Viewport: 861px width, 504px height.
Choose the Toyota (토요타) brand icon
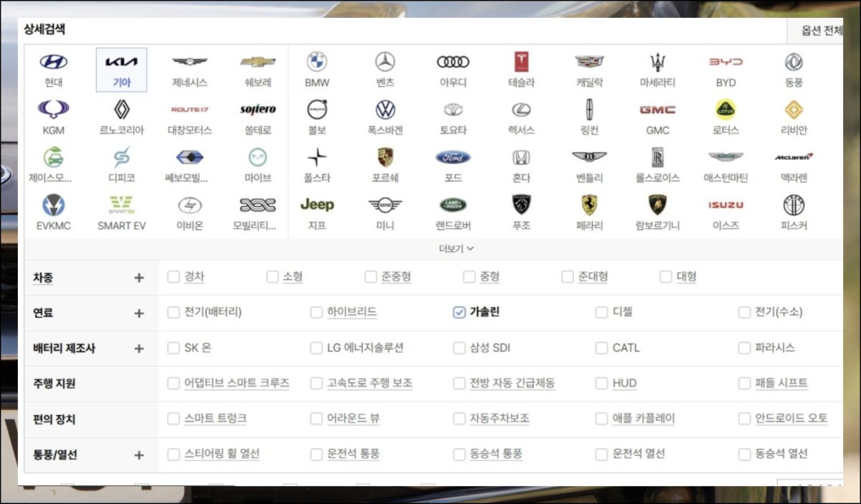(x=453, y=110)
